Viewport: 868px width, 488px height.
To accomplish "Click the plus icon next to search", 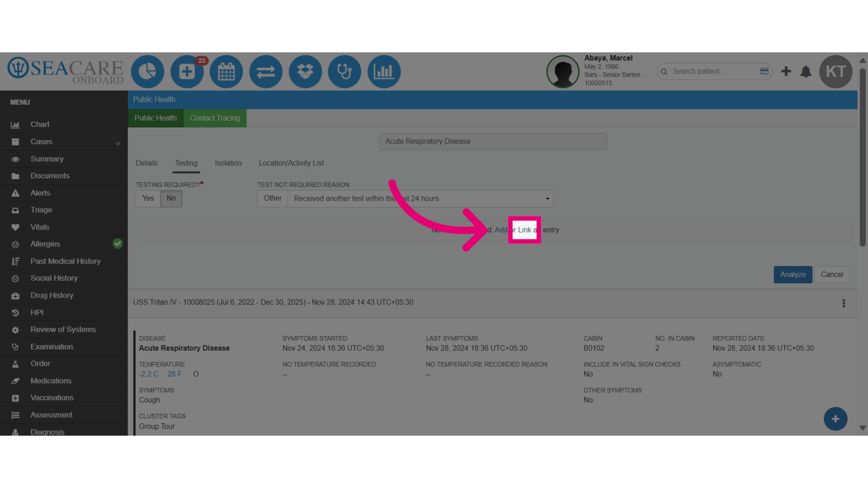I will pos(786,71).
